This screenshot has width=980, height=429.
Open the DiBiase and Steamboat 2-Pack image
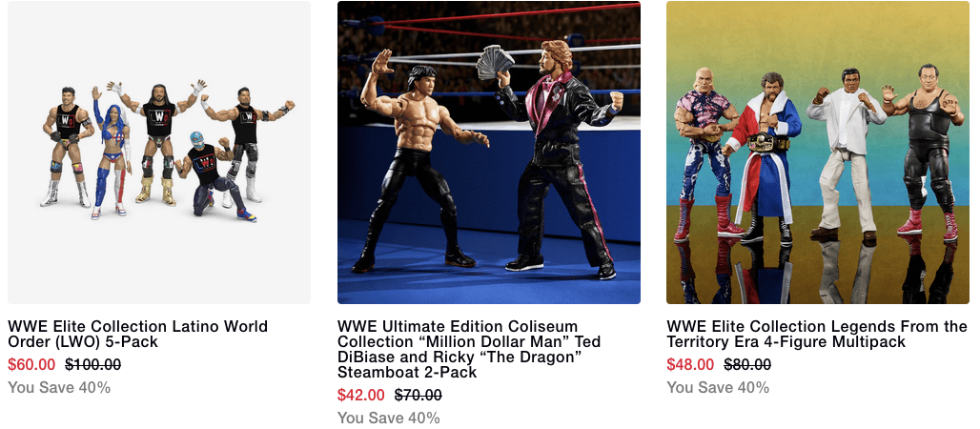pyautogui.click(x=488, y=153)
